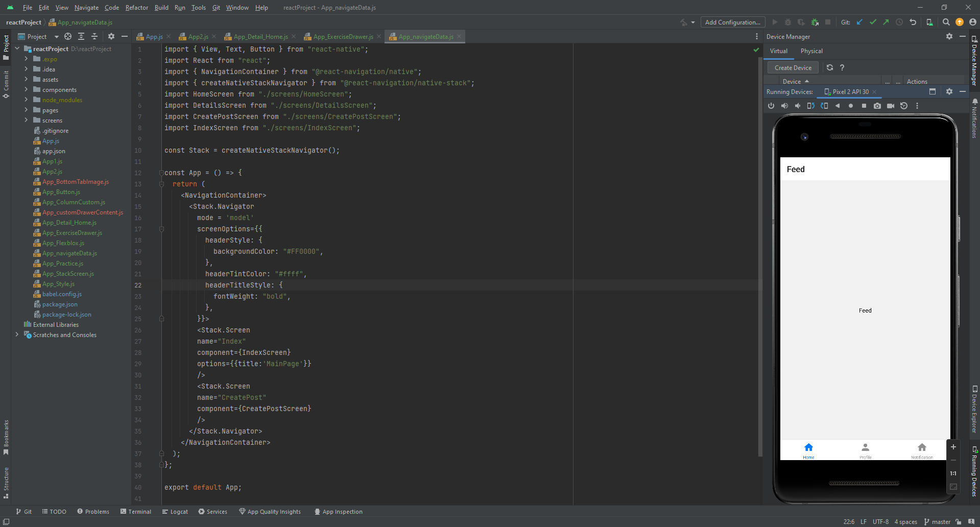Click the Add Configuration button

tap(733, 22)
